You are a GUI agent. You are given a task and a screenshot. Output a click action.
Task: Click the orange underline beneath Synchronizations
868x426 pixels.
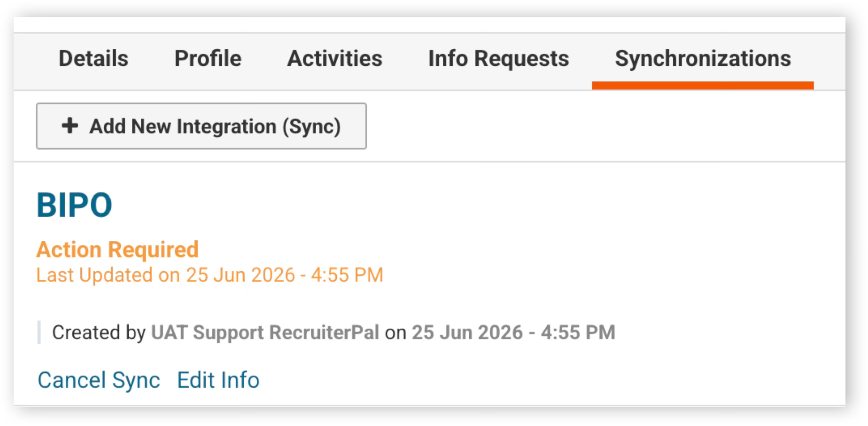coord(703,86)
